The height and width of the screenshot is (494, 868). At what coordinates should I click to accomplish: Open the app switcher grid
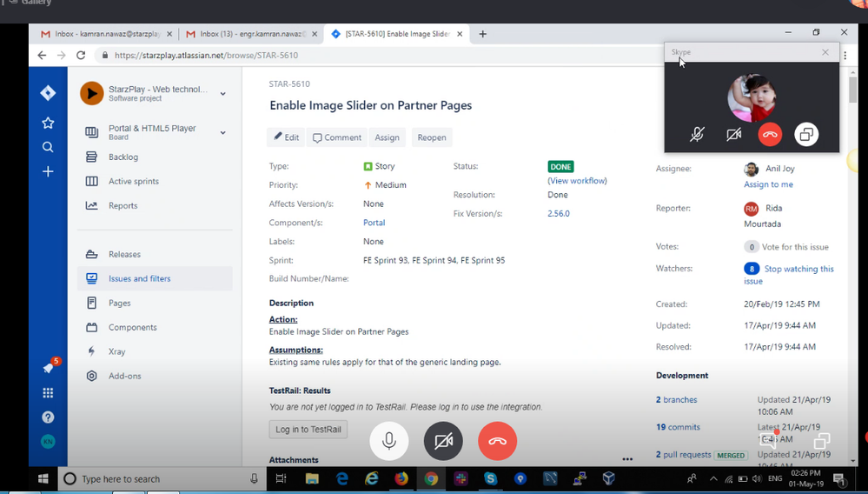click(x=48, y=392)
